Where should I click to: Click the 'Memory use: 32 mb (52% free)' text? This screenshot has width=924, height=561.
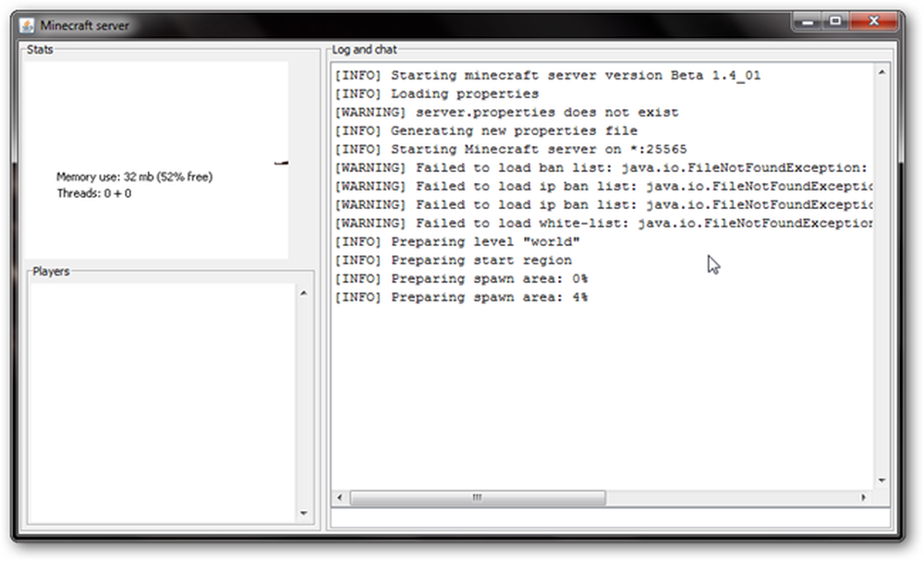pos(134,177)
